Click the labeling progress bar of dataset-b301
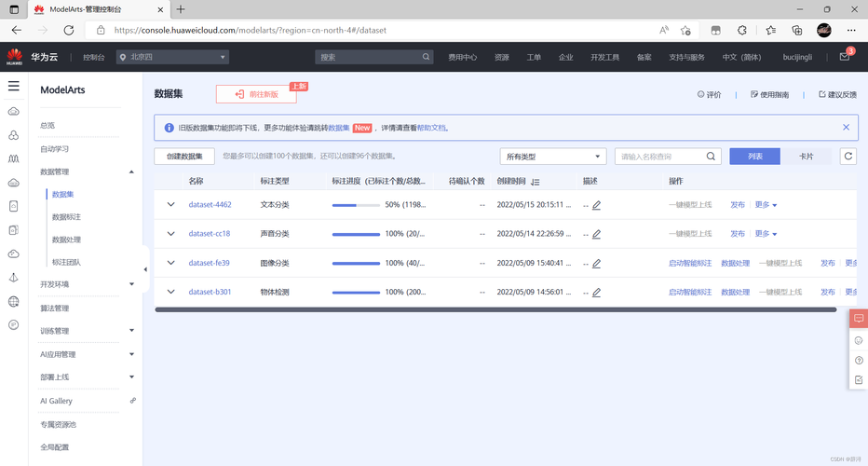 [356, 292]
